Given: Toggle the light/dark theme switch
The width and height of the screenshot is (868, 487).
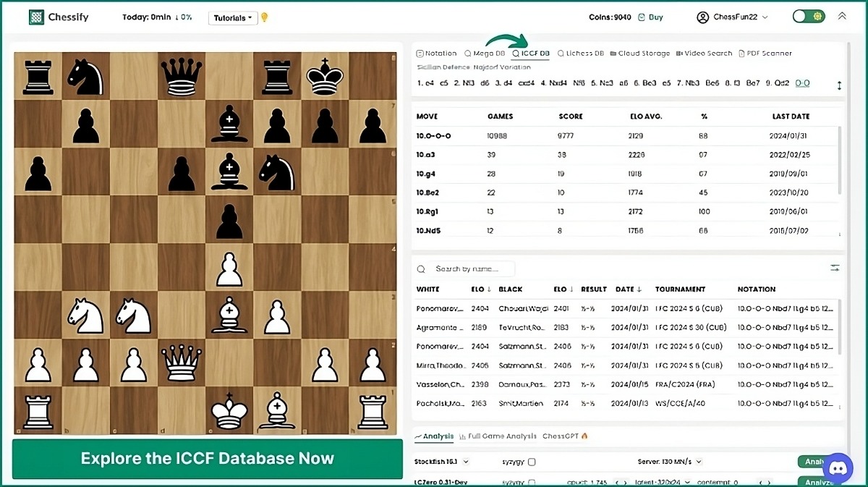Looking at the screenshot, I should point(809,16).
